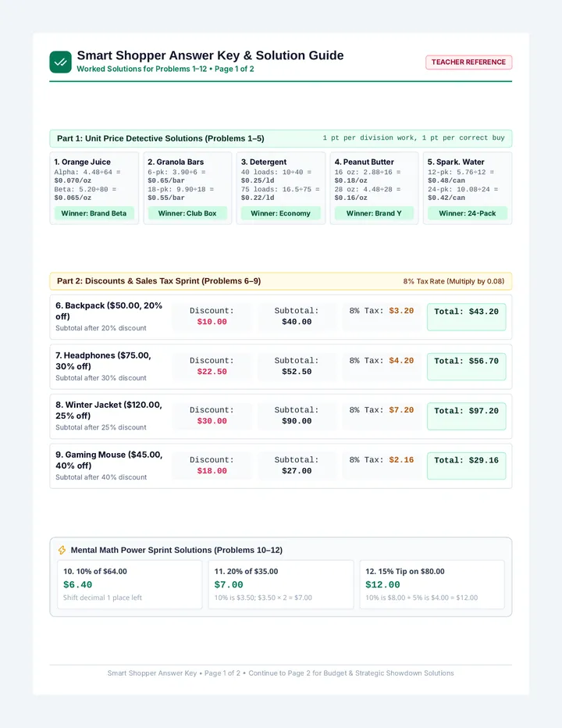Click the 4. Peanut Butter card heading
Screen dimensions: 562x728
pyautogui.click(x=365, y=162)
